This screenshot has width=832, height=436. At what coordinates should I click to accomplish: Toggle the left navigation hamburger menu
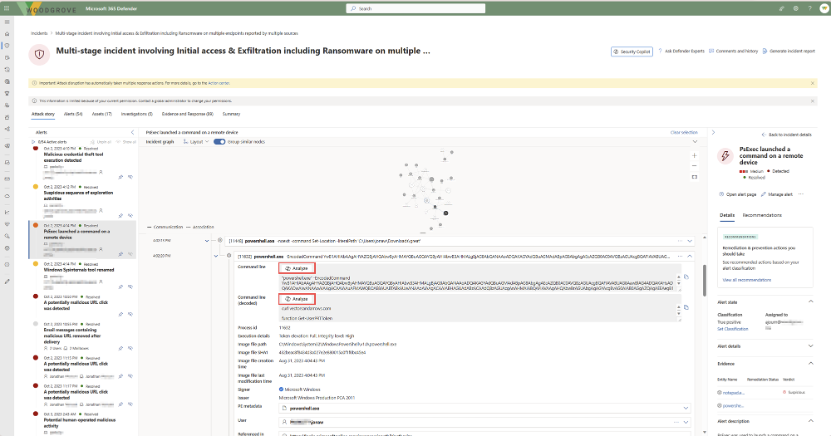(7, 22)
